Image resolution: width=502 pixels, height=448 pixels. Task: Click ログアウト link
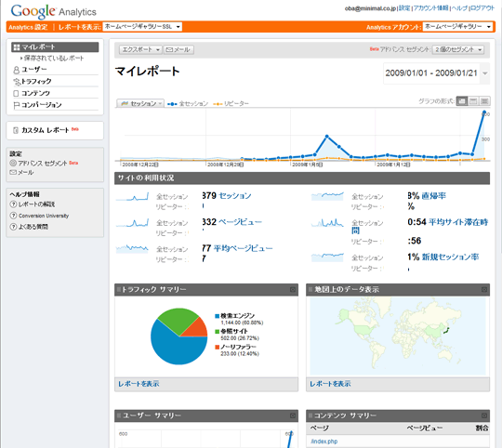click(x=482, y=8)
